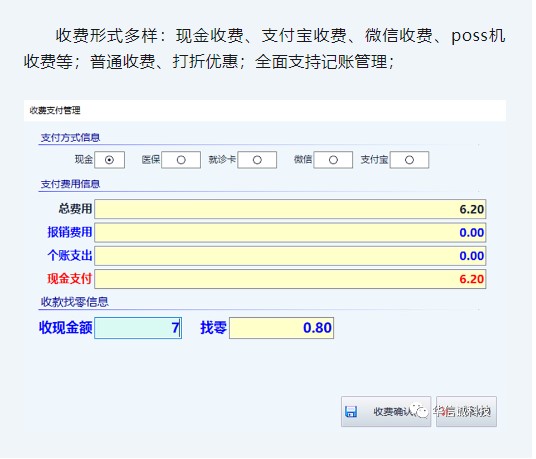Click the blue 收现金额 label text
This screenshot has height=459, width=536.
66,327
